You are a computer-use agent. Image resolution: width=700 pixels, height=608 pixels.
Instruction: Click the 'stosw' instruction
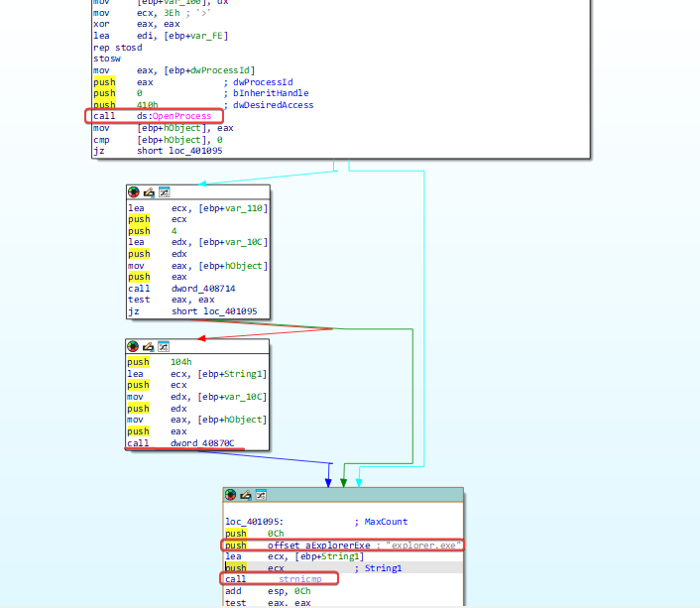(107, 59)
